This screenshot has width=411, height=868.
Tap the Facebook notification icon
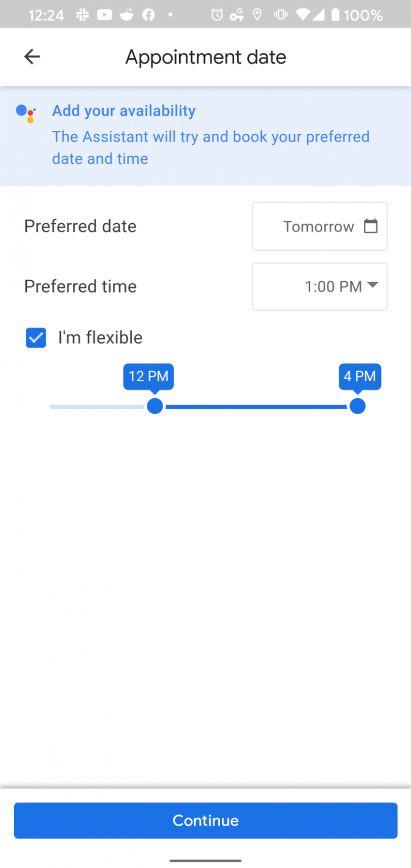[149, 15]
